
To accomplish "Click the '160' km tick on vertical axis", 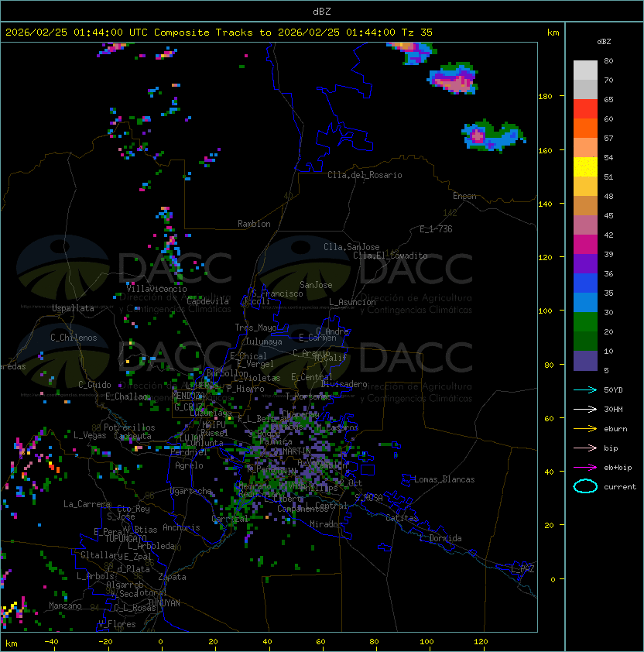I will 545,150.
